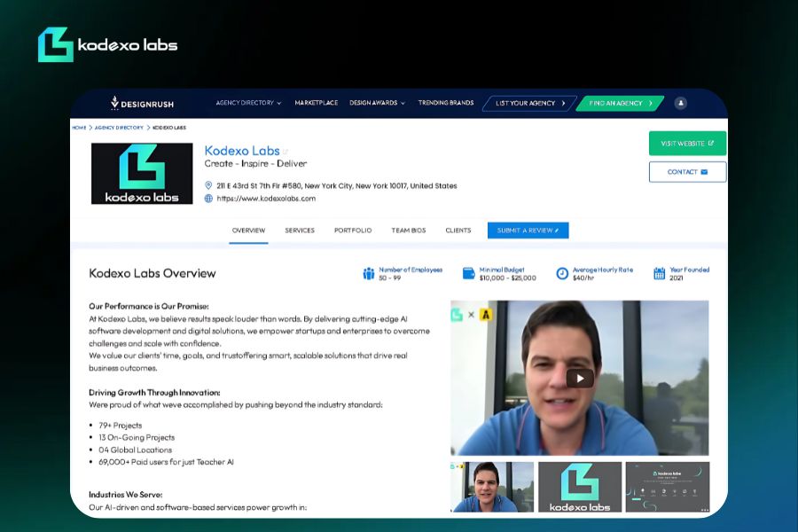Click the Kodexo Labs logo in the banner
Image resolution: width=798 pixels, height=532 pixels.
(x=107, y=45)
